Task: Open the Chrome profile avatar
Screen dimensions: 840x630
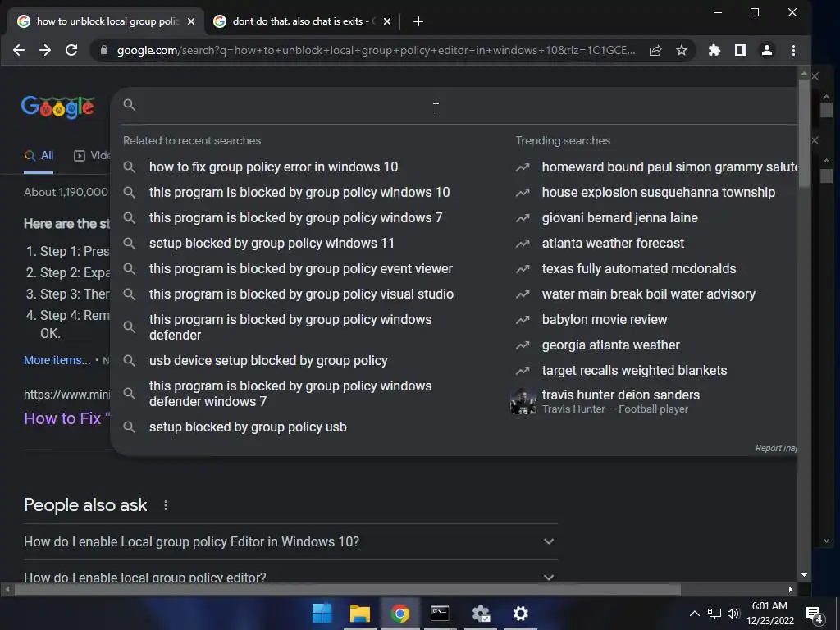Action: (x=767, y=50)
